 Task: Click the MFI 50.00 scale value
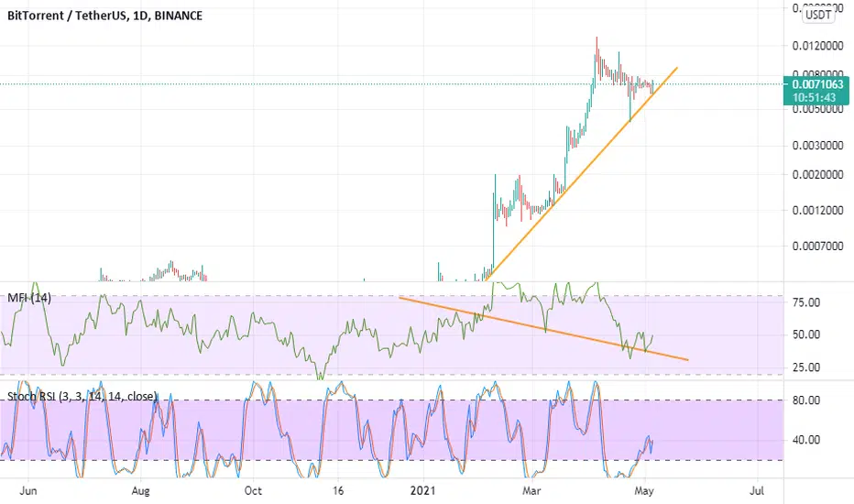(x=806, y=334)
